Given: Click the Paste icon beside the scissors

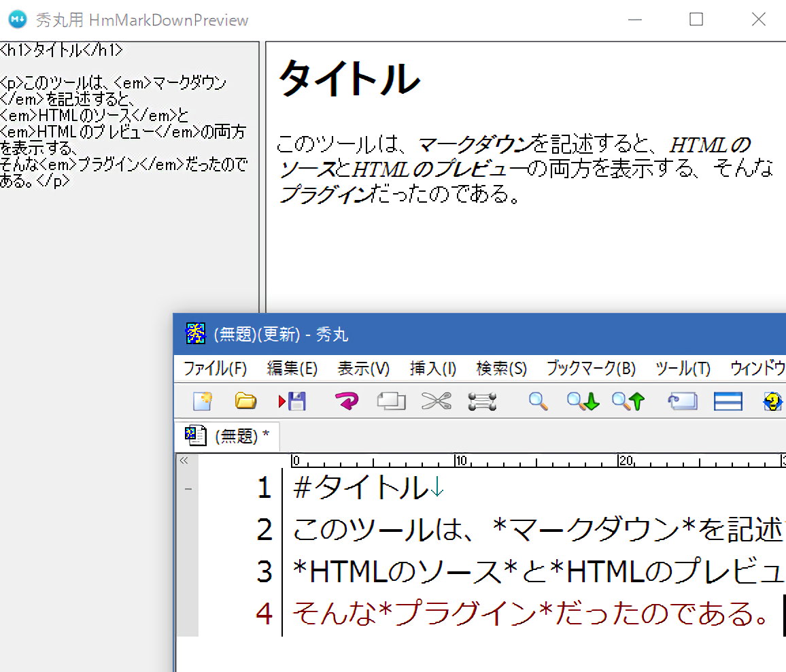Looking at the screenshot, I should 482,401.
